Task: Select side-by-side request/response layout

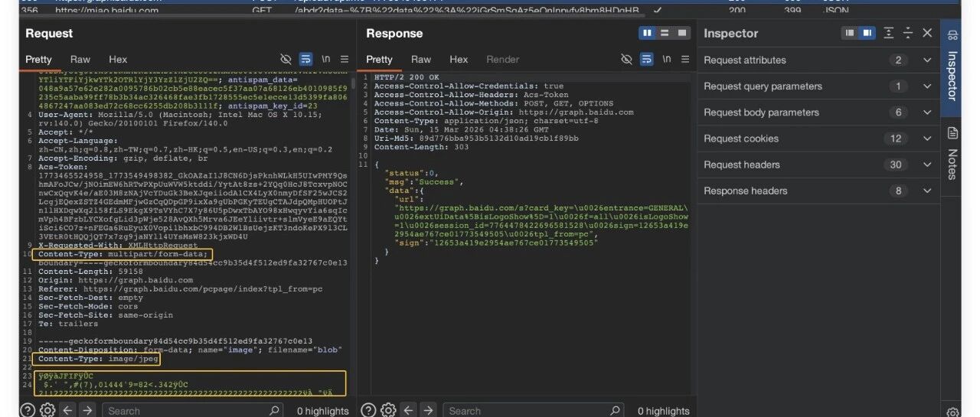Action: coord(648,33)
